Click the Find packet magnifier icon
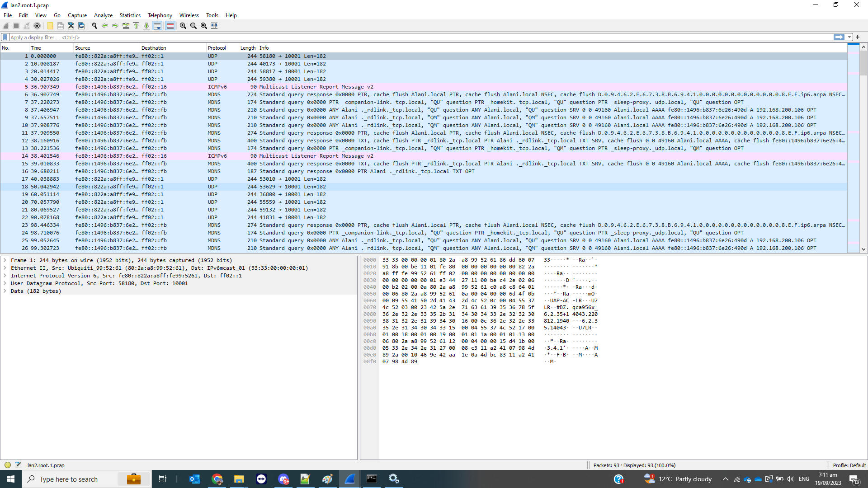The image size is (868, 488). point(94,26)
